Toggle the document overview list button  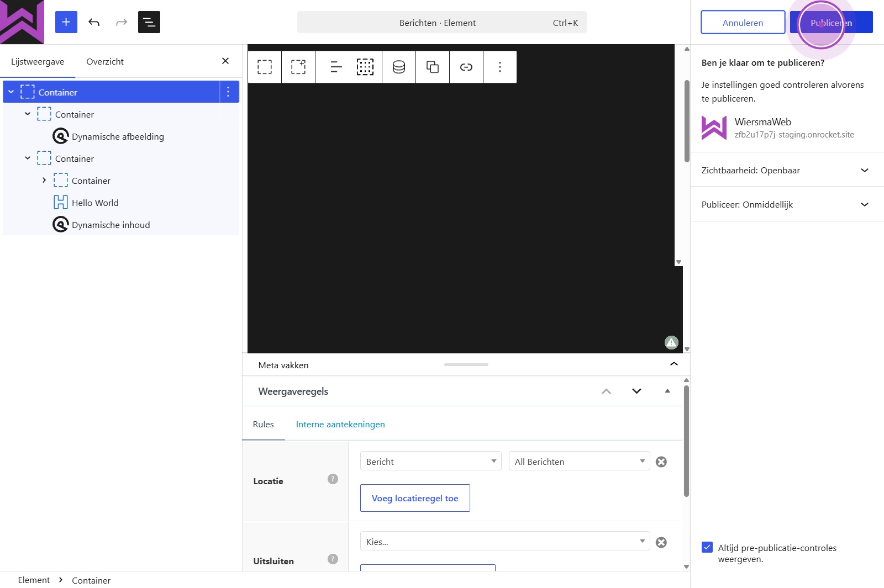point(149,22)
